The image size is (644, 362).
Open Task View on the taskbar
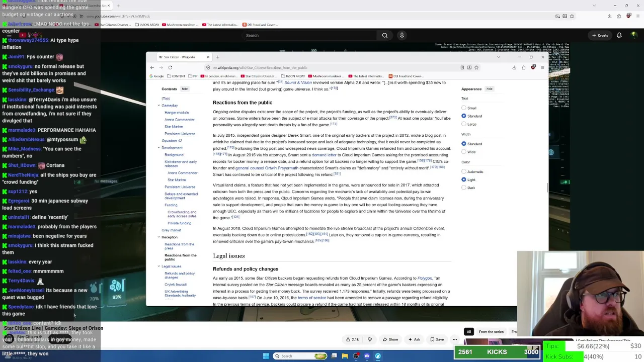[334, 356]
